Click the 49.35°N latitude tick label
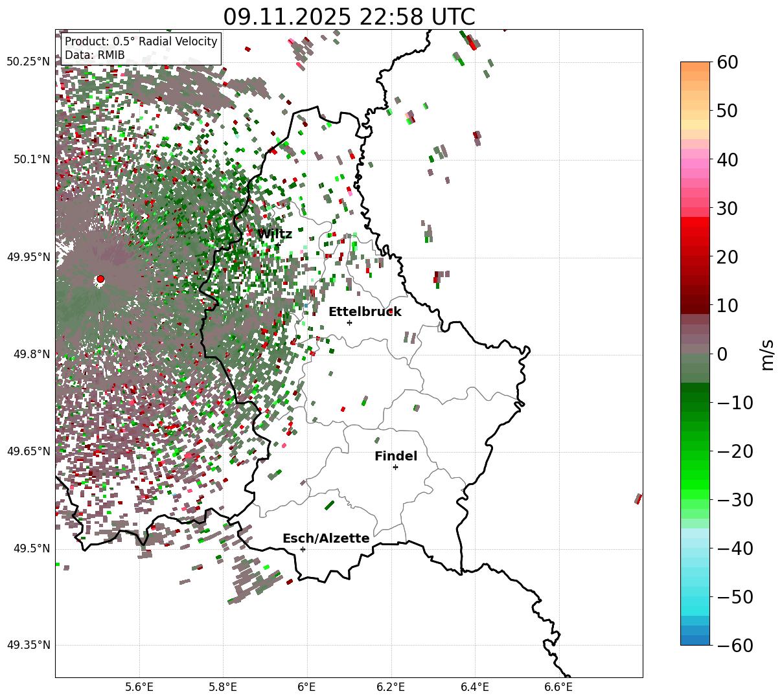This screenshot has height=700, width=782. [x=29, y=646]
